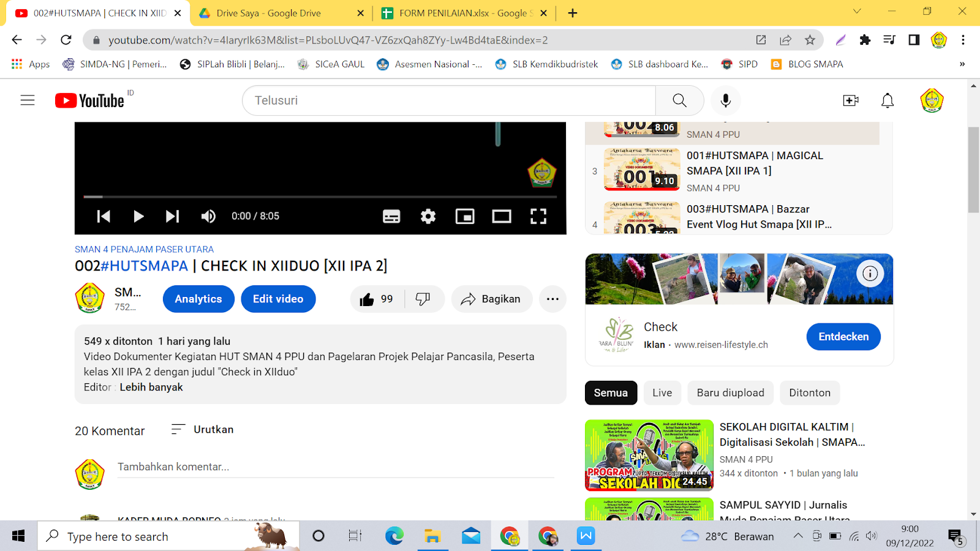Viewport: 980px width, 551px height.
Task: Open the Create video camera icon
Action: click(x=851, y=100)
